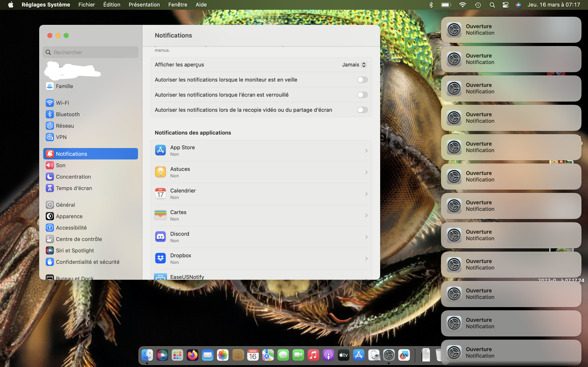Open Control Center in menu bar
Viewport: 588px width, 367px height.
505,5
